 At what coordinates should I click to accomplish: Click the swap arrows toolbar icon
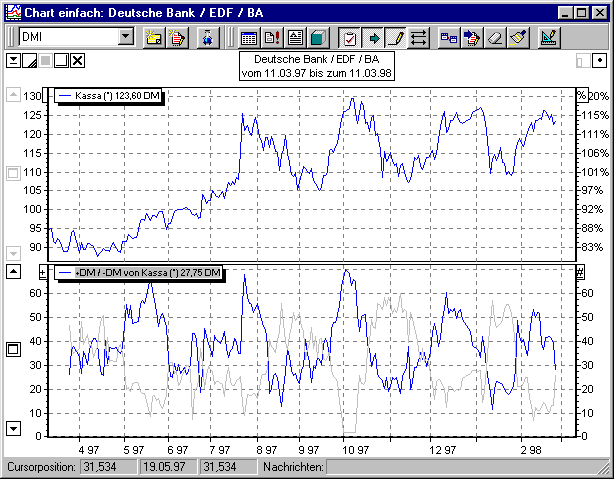coord(418,38)
